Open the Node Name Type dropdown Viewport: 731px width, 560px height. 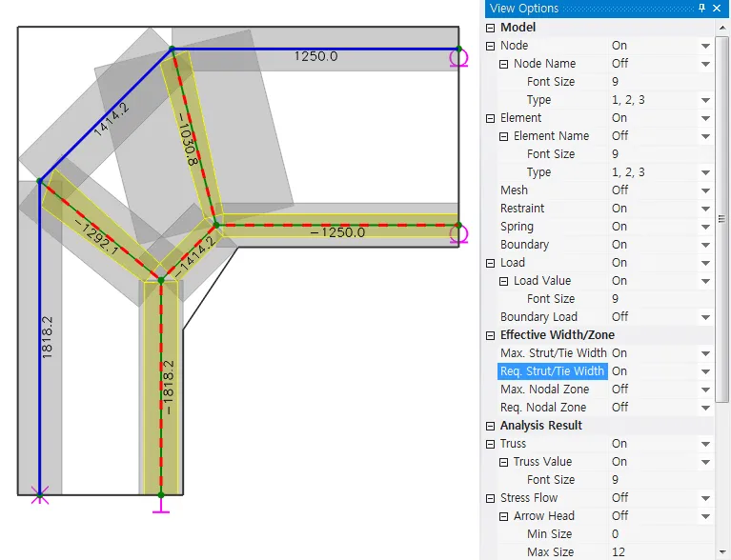click(x=705, y=100)
